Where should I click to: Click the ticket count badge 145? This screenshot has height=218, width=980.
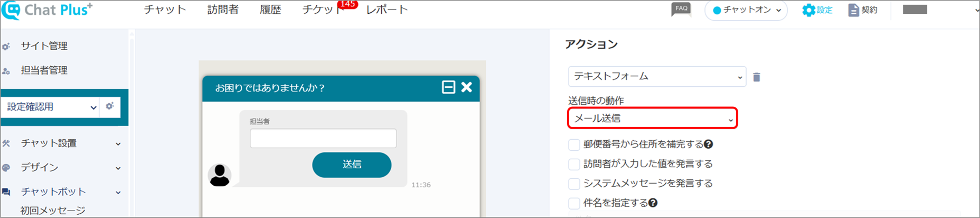(x=347, y=4)
